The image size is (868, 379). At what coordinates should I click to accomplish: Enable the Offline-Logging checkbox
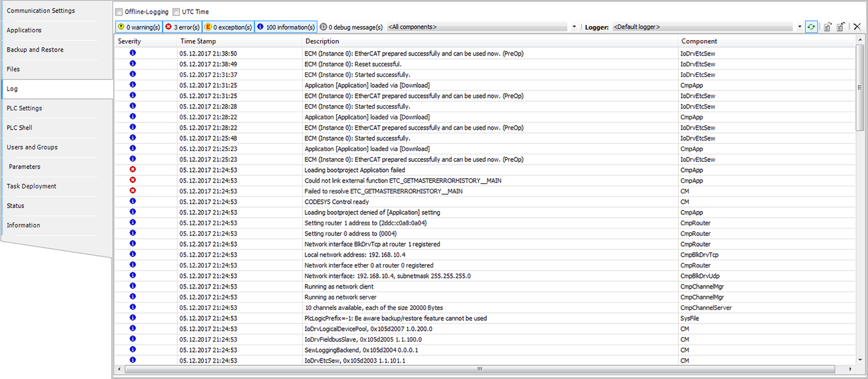(x=119, y=12)
